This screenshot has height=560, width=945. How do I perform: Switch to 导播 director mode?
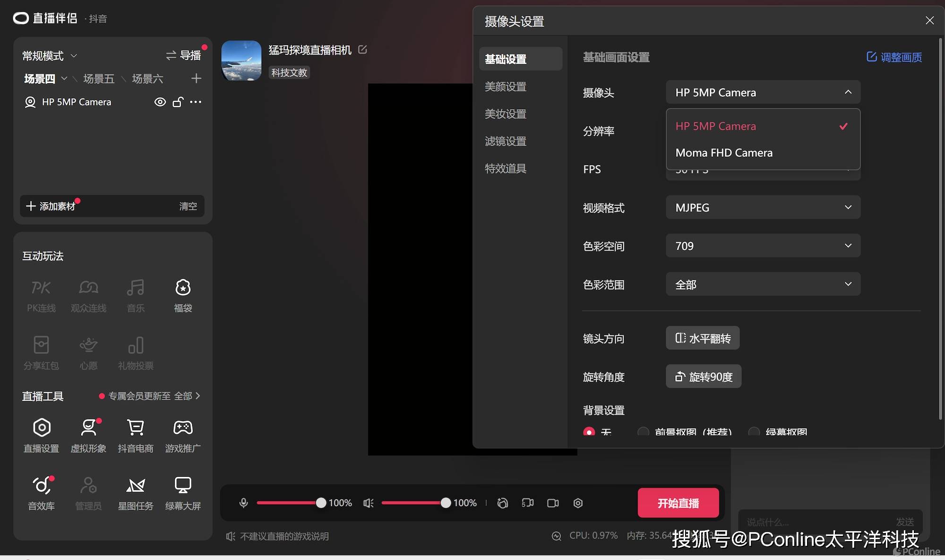coord(184,55)
